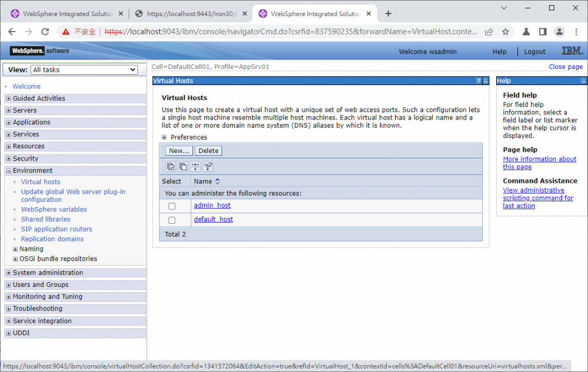Expand the Resources navigation node

[x=9, y=147]
